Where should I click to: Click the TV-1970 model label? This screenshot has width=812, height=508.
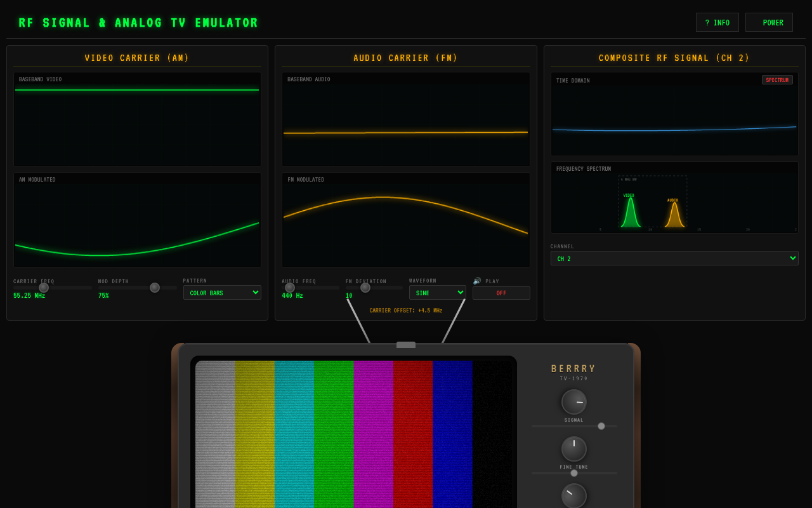click(574, 378)
